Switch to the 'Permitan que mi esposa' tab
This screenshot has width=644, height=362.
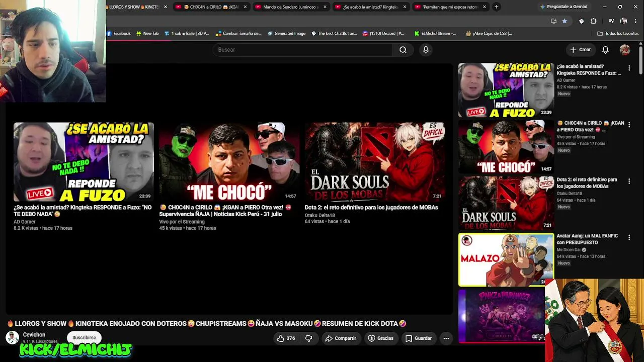[451, 7]
